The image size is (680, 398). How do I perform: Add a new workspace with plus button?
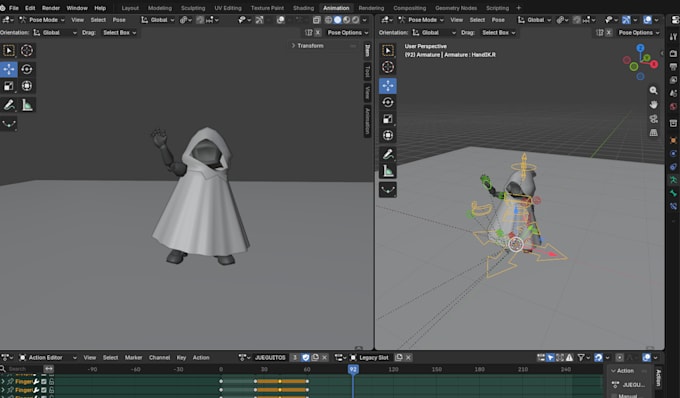(518, 8)
